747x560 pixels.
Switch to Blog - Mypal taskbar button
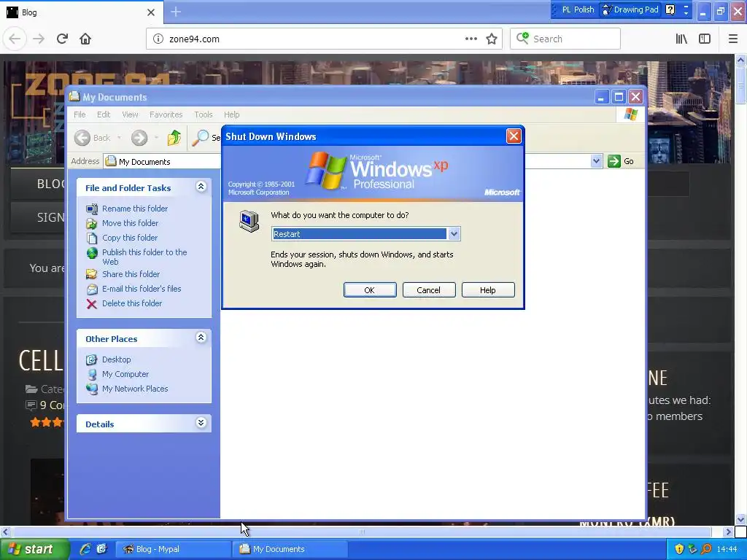click(173, 549)
